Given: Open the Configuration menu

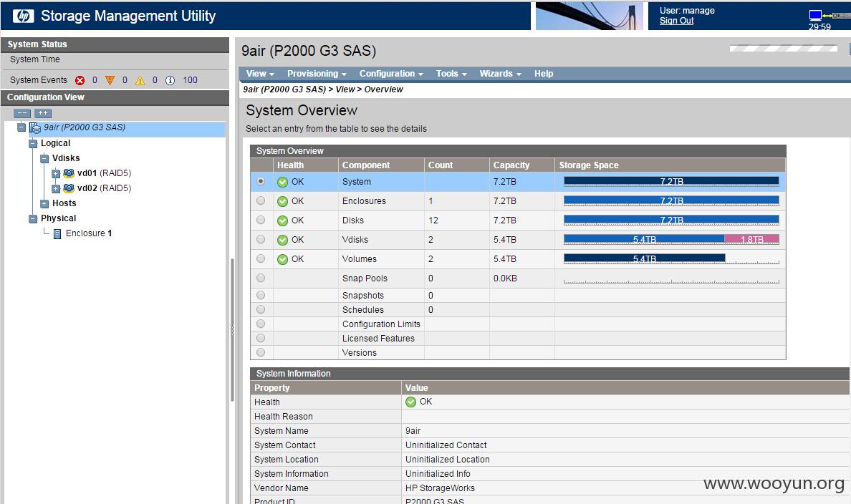Looking at the screenshot, I should 391,74.
